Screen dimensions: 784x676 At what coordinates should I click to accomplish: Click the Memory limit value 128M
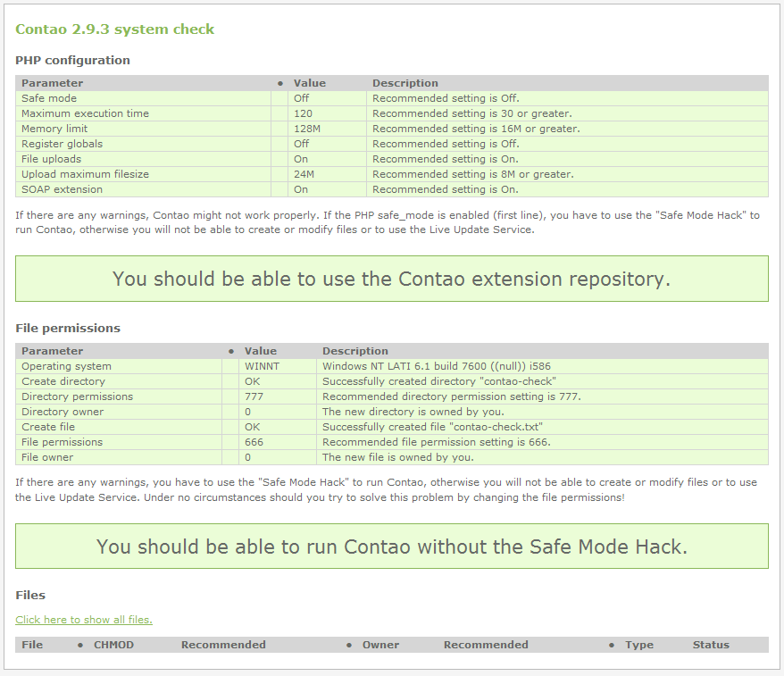pyautogui.click(x=306, y=129)
